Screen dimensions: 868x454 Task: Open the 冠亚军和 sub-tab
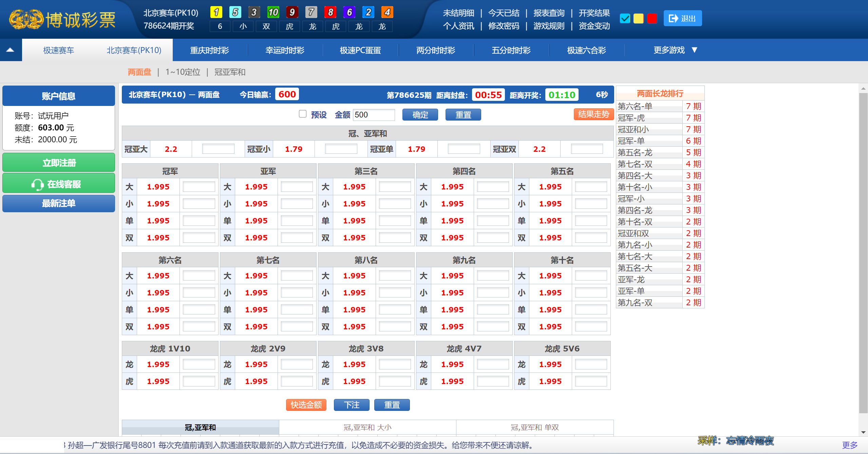coord(230,72)
